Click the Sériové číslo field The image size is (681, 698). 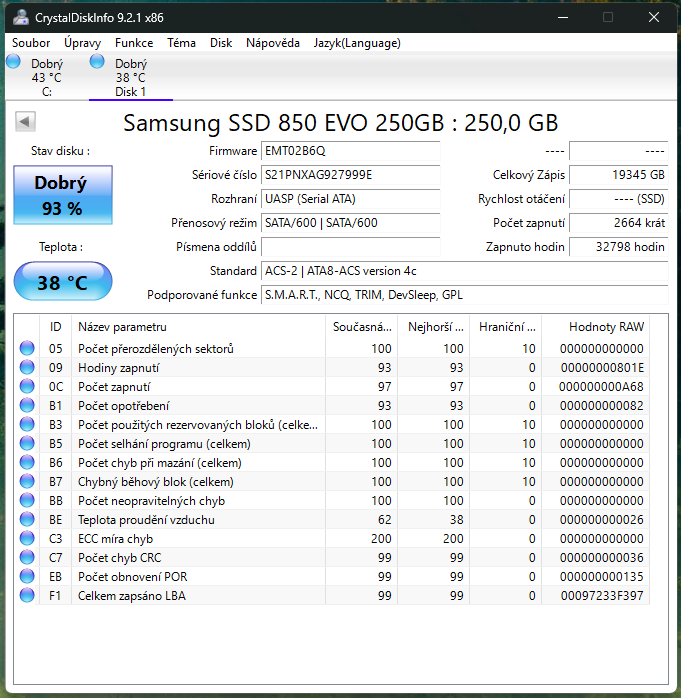coord(350,175)
